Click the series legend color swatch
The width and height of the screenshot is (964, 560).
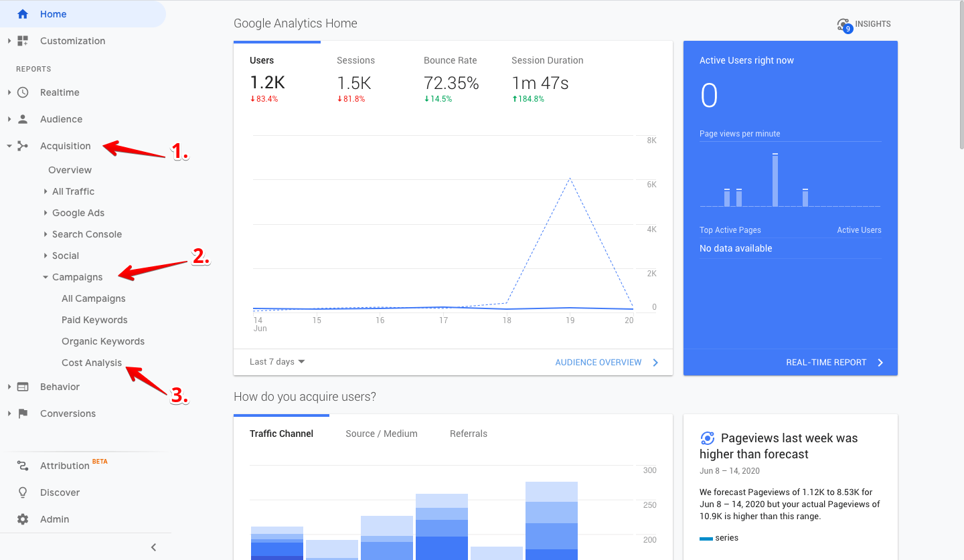coord(708,537)
